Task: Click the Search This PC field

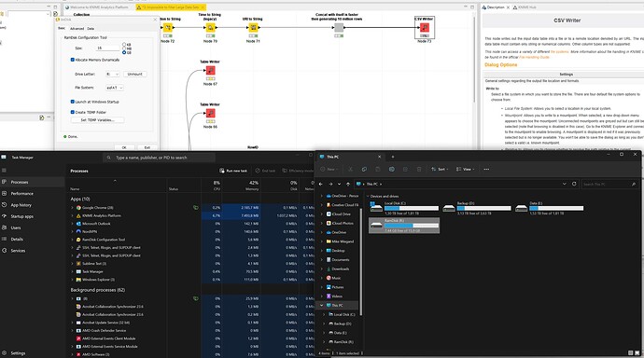Action: (x=609, y=184)
